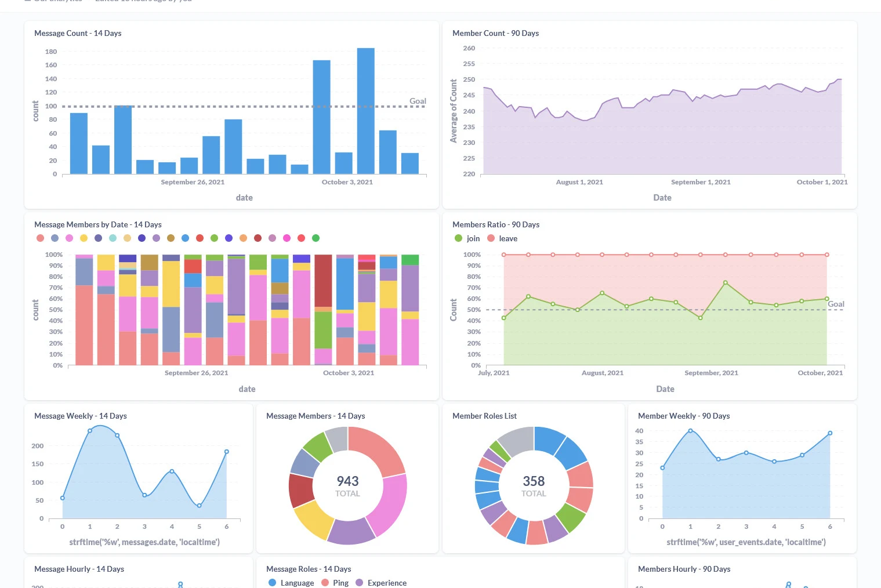Select the Experience legend item in Message Roles
The image size is (881, 588).
coord(381,583)
